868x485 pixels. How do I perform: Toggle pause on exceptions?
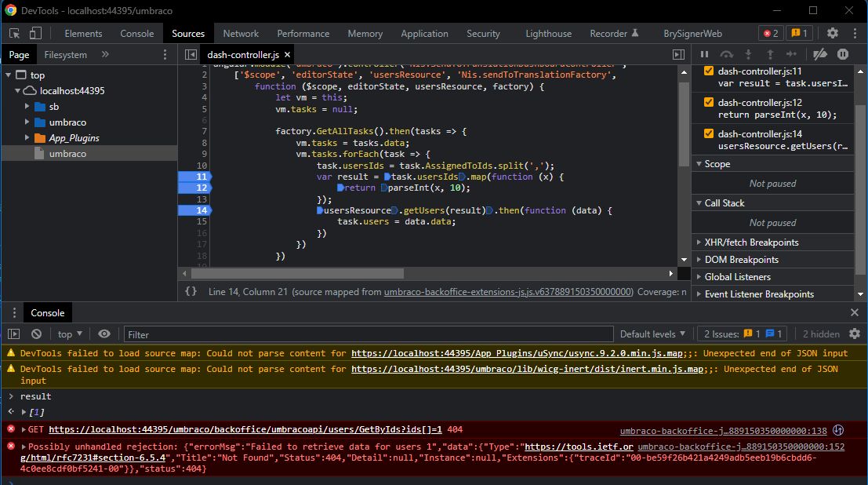[x=843, y=54]
